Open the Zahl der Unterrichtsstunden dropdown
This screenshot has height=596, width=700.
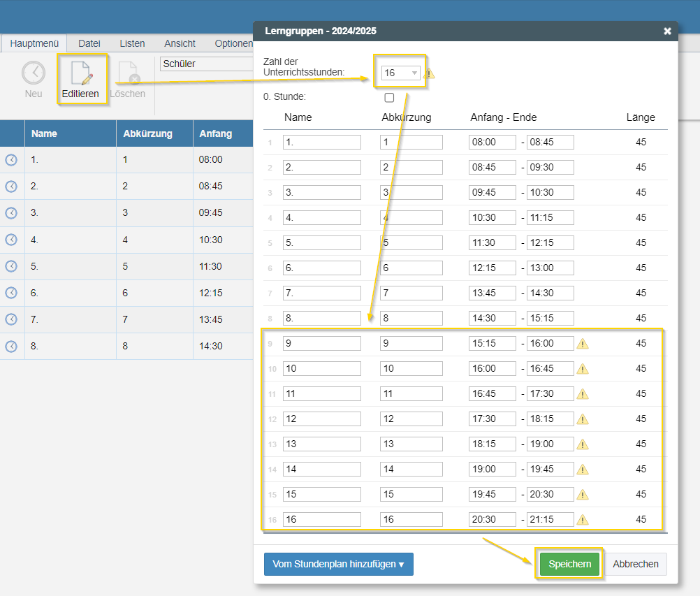[x=400, y=73]
